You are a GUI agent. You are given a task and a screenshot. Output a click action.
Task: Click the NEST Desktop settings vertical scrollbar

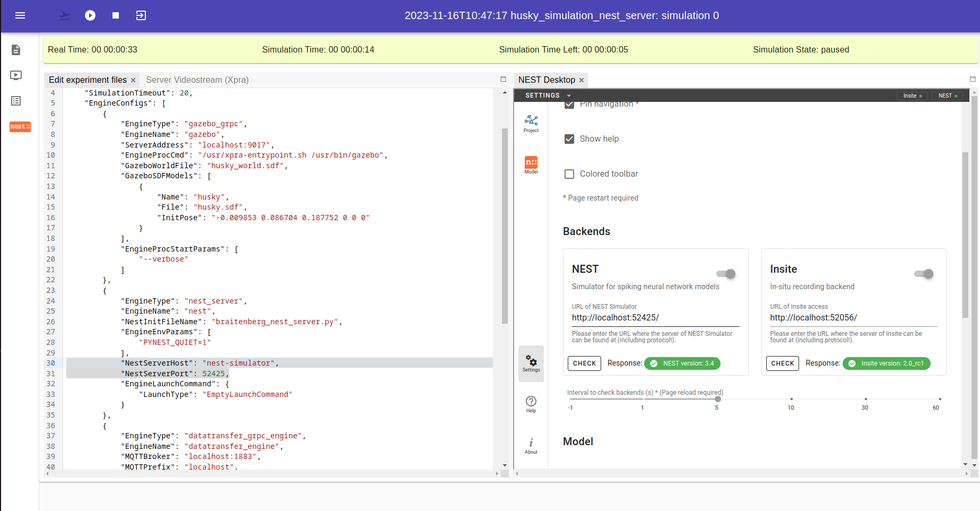point(965,235)
